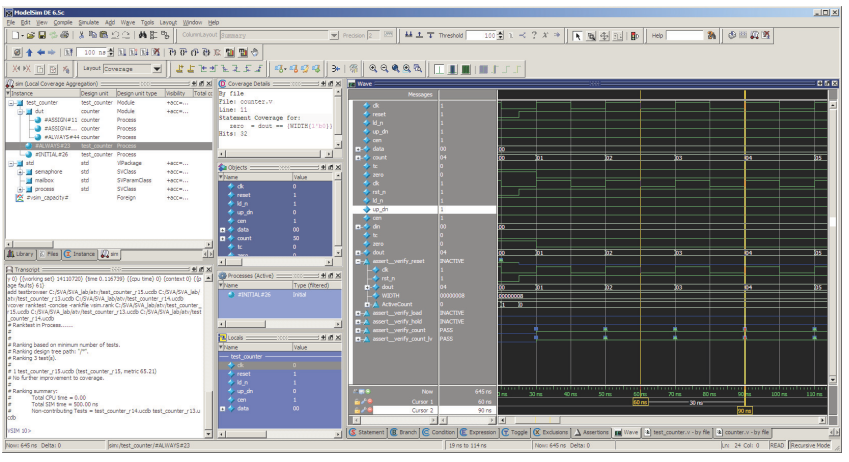The height and width of the screenshot is (462, 849).
Task: Select the zoom mode box icon
Action: (x=591, y=36)
